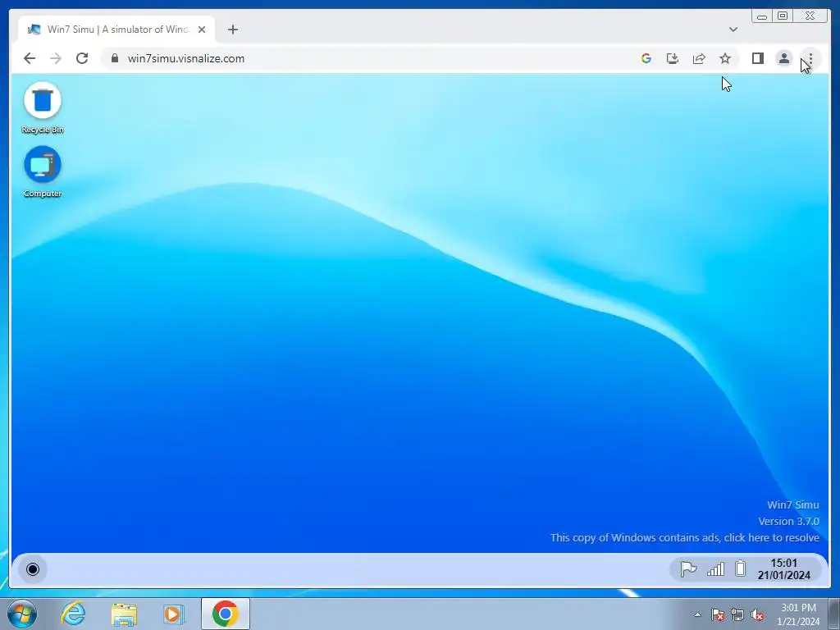Screen dimensions: 840x630
Task: Click the muted volume icon in tray
Action: point(757,614)
